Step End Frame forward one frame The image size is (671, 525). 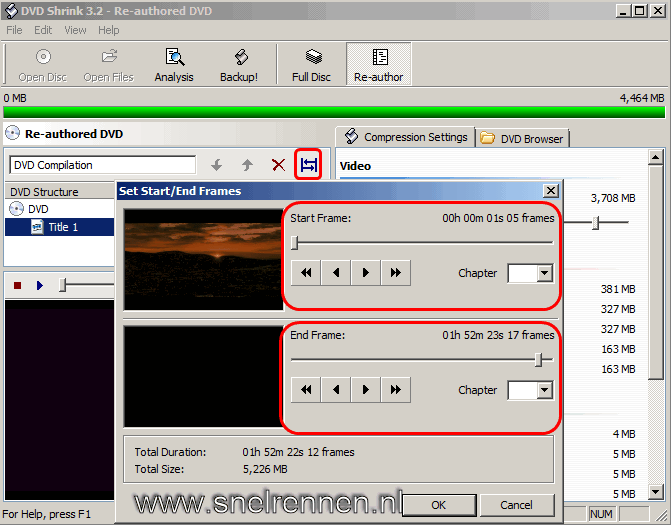point(366,389)
